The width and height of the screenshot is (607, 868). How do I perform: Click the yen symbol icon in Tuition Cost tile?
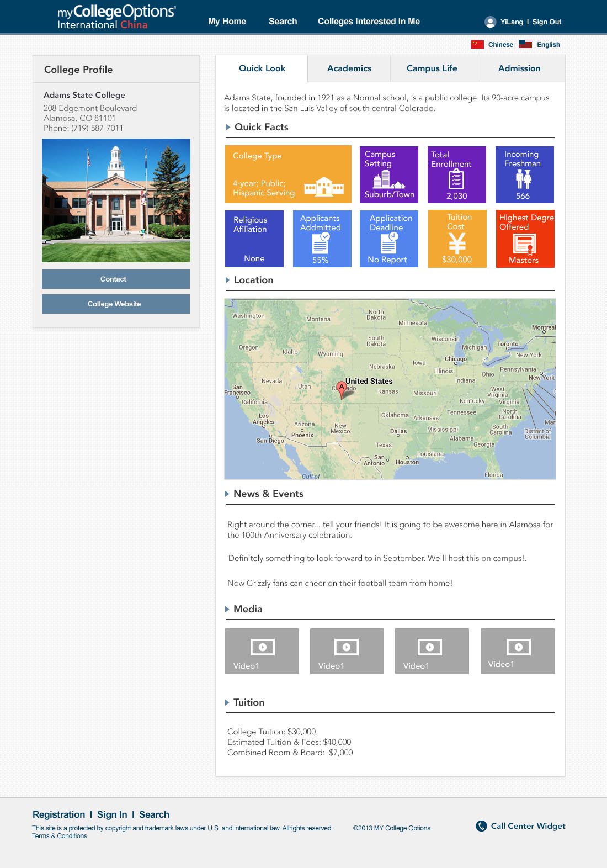pyautogui.click(x=457, y=242)
